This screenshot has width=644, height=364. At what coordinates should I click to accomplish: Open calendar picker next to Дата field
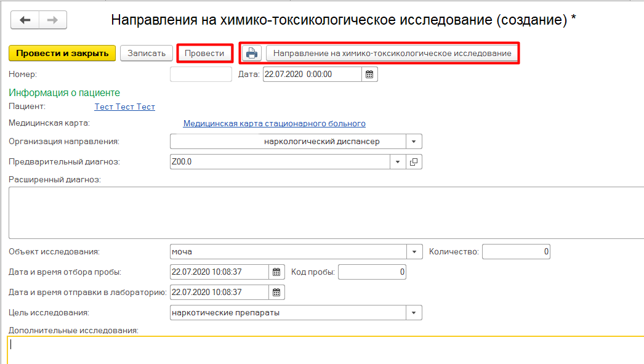369,75
